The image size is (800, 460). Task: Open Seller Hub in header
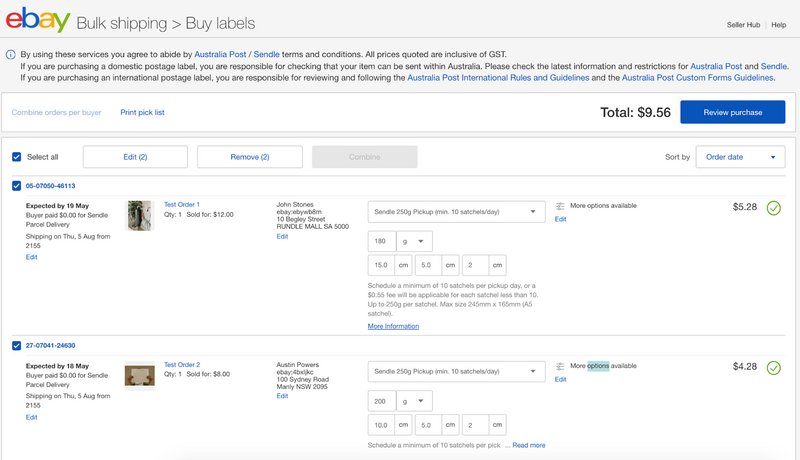coord(743,24)
